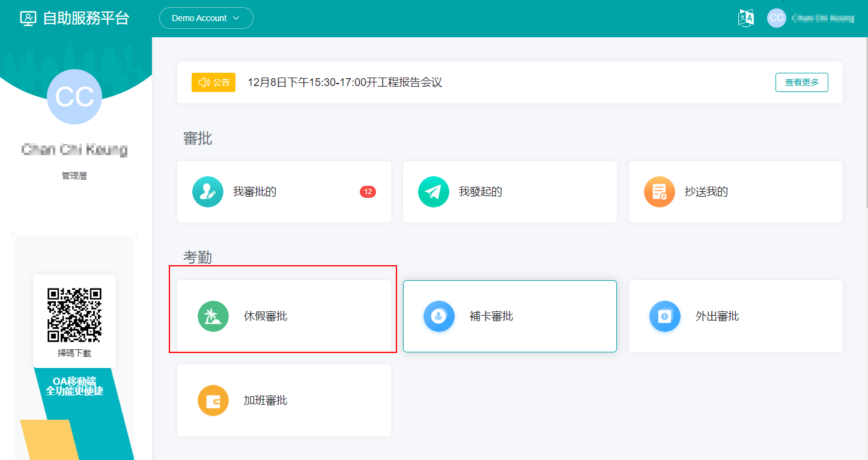This screenshot has height=460, width=868.
Task: Click the 查看更多 button
Action: [802, 82]
